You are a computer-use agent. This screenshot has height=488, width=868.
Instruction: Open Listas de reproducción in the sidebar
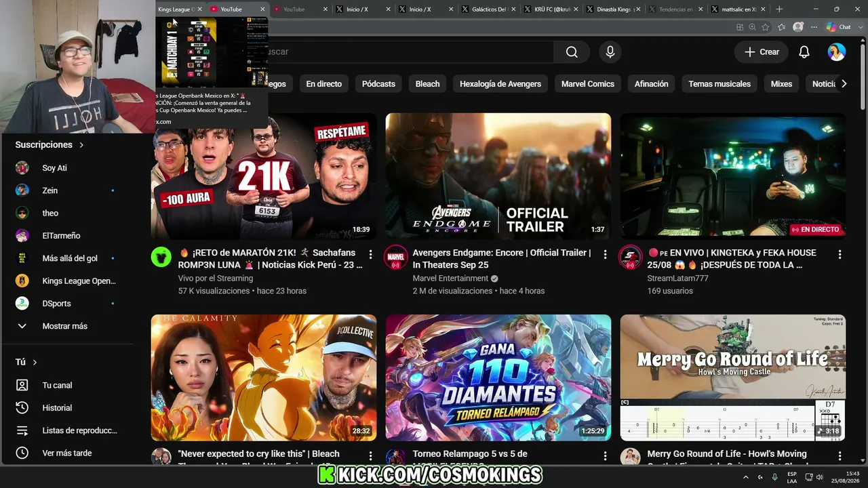point(66,430)
